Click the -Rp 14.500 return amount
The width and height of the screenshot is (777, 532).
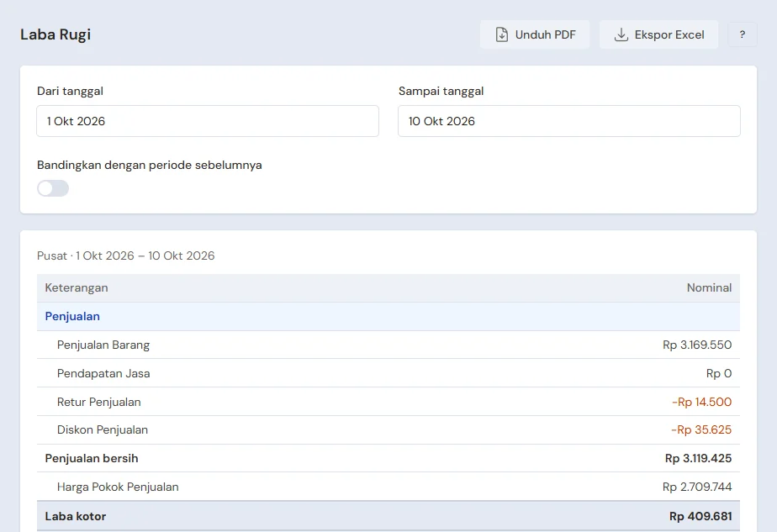click(x=701, y=402)
